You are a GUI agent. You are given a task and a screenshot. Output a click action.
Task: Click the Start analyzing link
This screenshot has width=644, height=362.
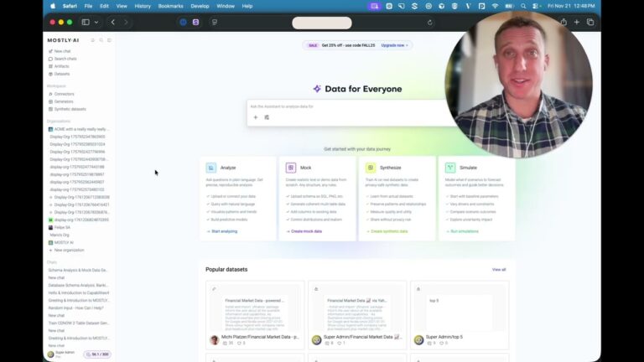pos(223,230)
